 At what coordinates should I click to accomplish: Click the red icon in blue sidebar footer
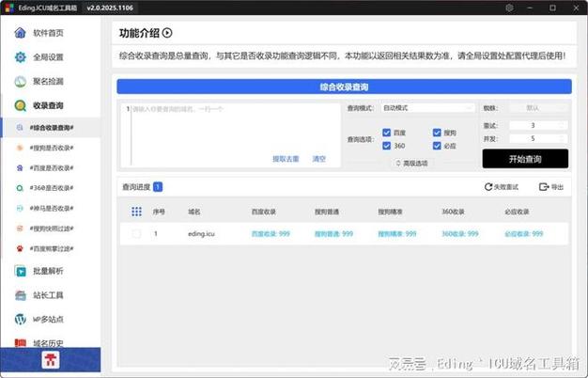coord(50,359)
